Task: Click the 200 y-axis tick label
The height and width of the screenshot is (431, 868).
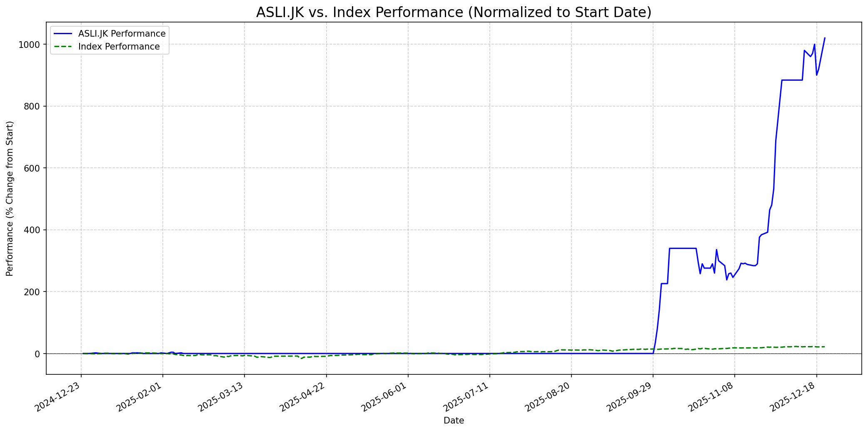Action: [x=32, y=292]
